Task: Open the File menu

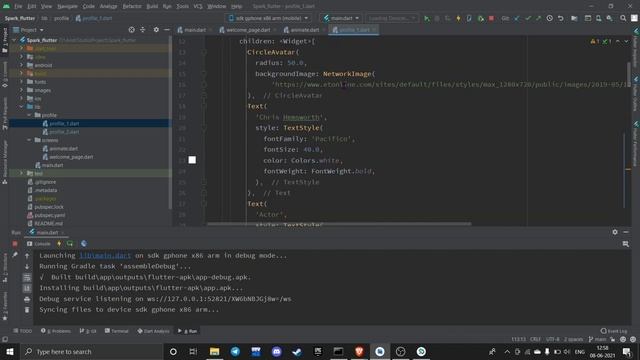Action: tap(18, 6)
